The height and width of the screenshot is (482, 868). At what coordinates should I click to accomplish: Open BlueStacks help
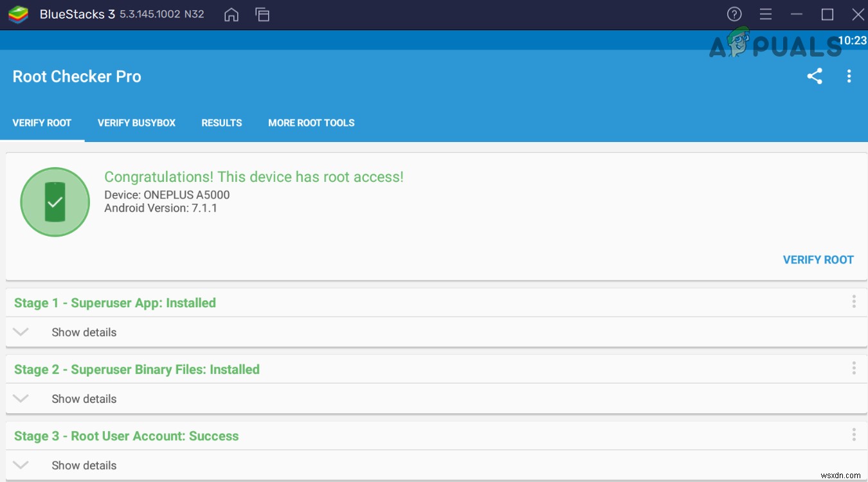(734, 13)
